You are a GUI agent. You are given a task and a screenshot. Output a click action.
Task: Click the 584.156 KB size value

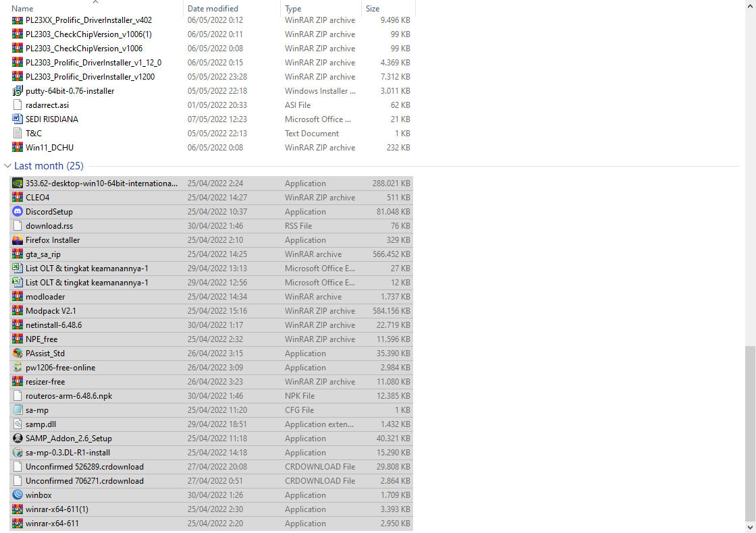click(x=391, y=311)
